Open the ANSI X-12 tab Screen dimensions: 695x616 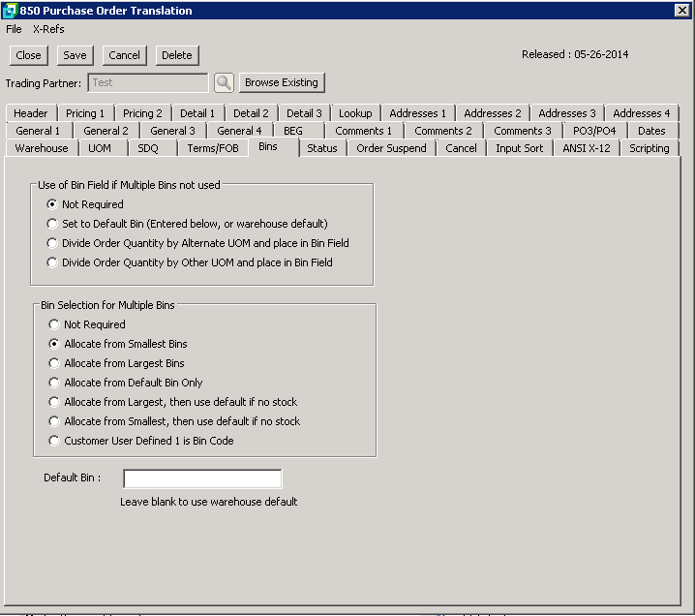(587, 148)
